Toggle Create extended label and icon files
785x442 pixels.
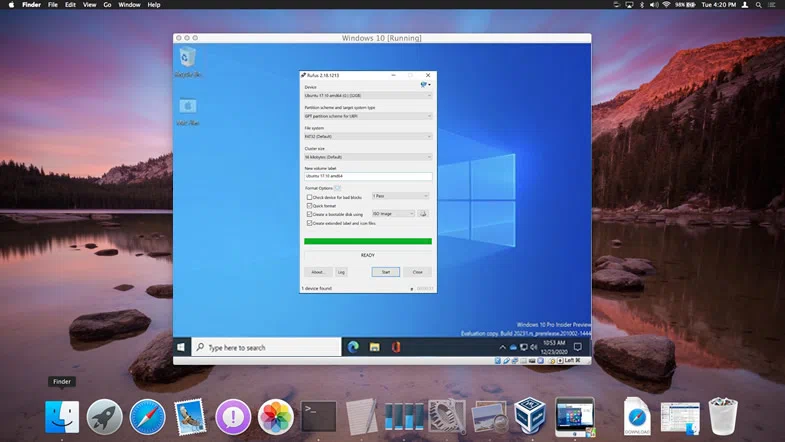[309, 223]
